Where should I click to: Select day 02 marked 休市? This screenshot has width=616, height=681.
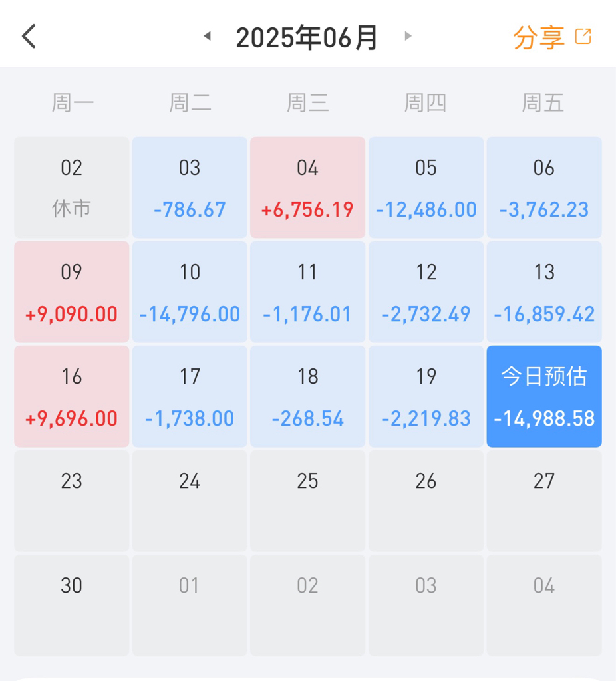point(72,188)
